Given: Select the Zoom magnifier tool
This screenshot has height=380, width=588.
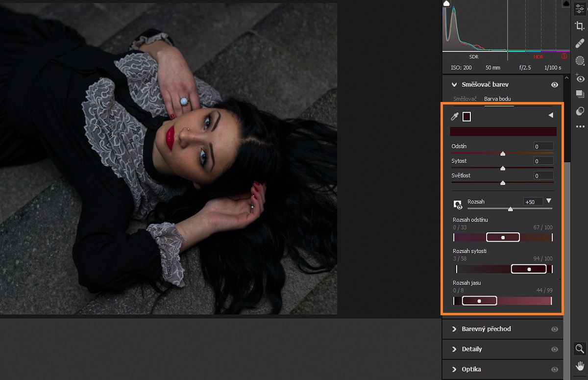Looking at the screenshot, I should 580,349.
